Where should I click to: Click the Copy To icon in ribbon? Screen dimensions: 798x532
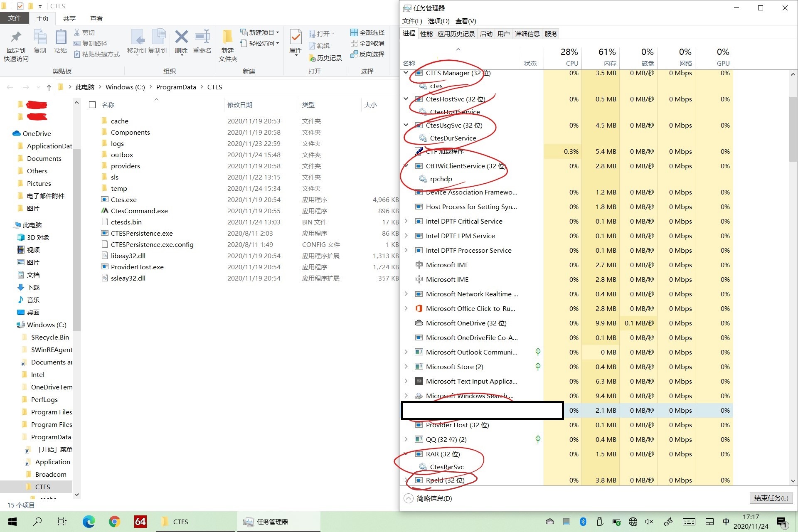(158, 37)
